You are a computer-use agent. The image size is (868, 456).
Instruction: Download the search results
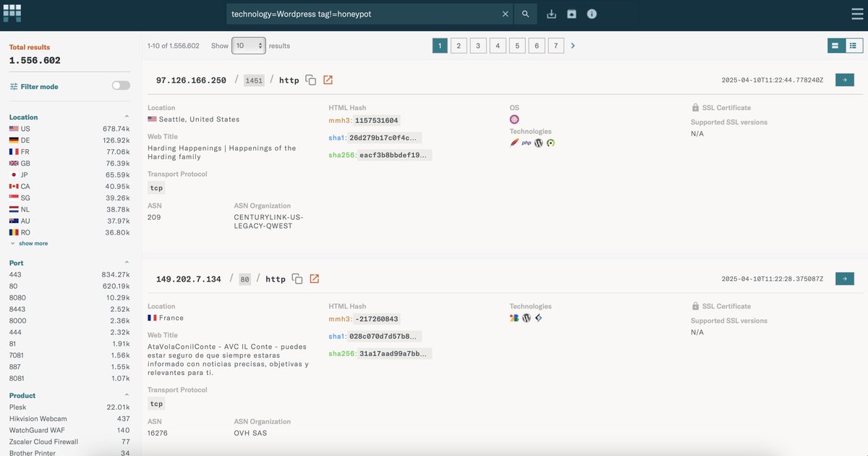coord(551,14)
